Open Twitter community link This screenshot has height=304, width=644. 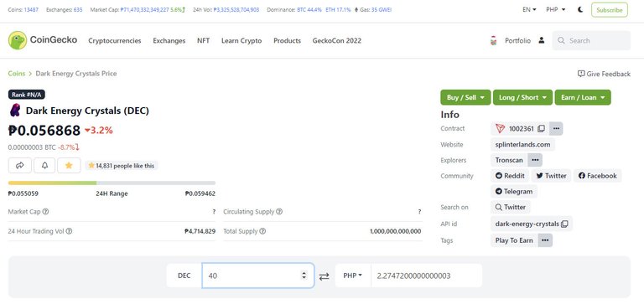551,176
